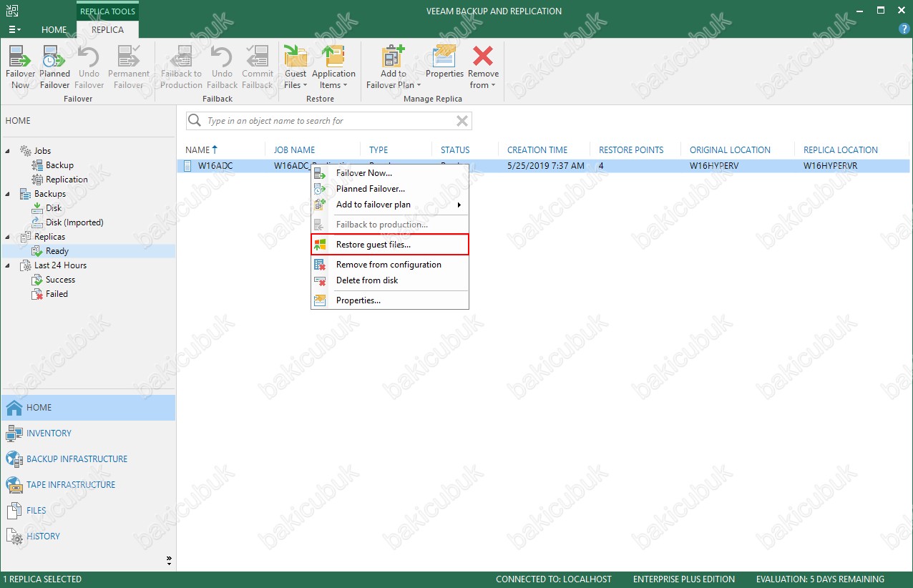Select Backup under Jobs
This screenshot has height=588, width=913.
(x=59, y=165)
